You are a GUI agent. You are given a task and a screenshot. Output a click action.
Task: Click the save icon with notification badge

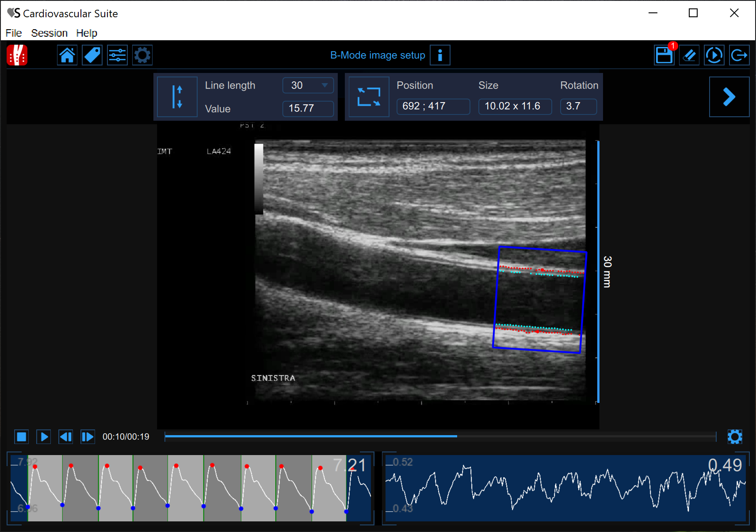664,55
